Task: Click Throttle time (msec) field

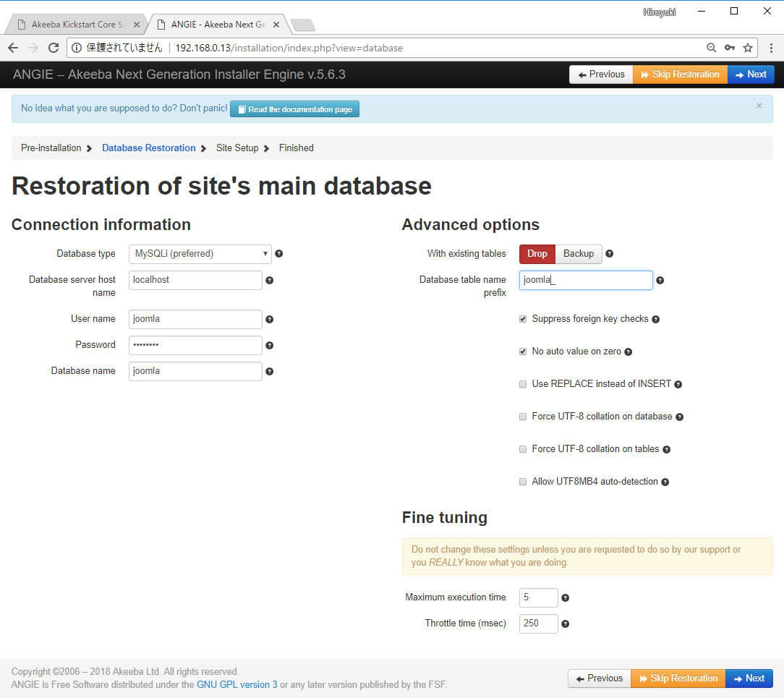Action: pyautogui.click(x=539, y=623)
